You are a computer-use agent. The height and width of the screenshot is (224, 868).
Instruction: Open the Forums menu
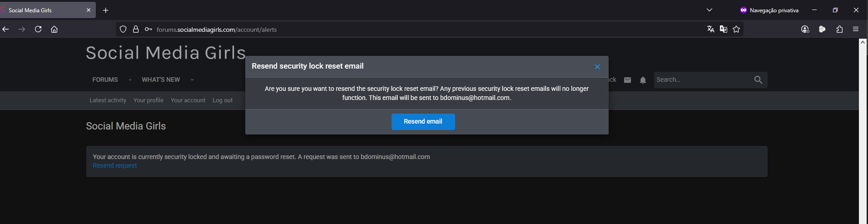tap(105, 80)
